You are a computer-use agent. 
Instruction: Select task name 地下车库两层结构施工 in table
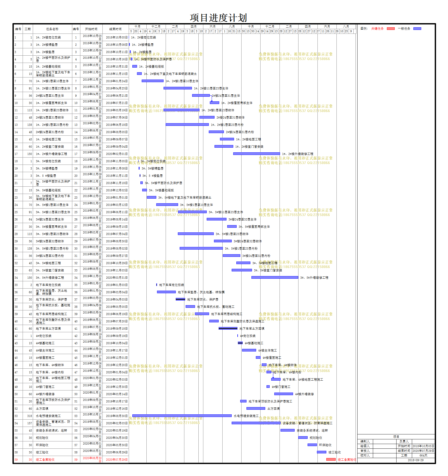[x=51, y=314]
